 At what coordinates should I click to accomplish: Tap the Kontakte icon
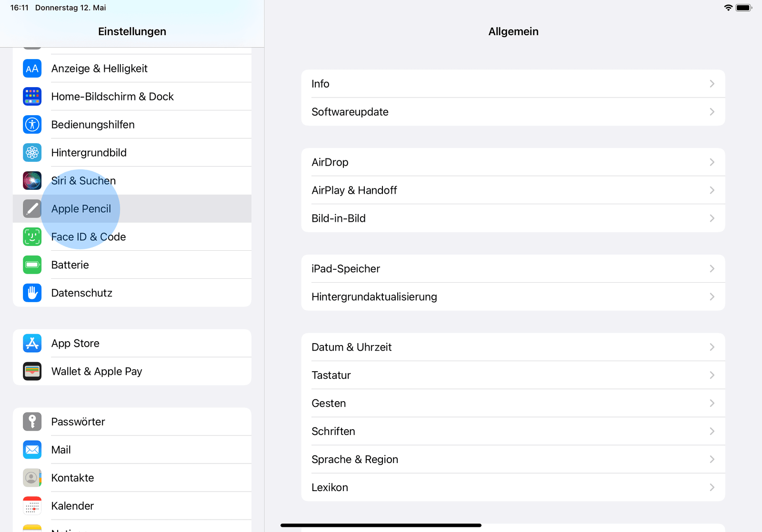click(32, 478)
